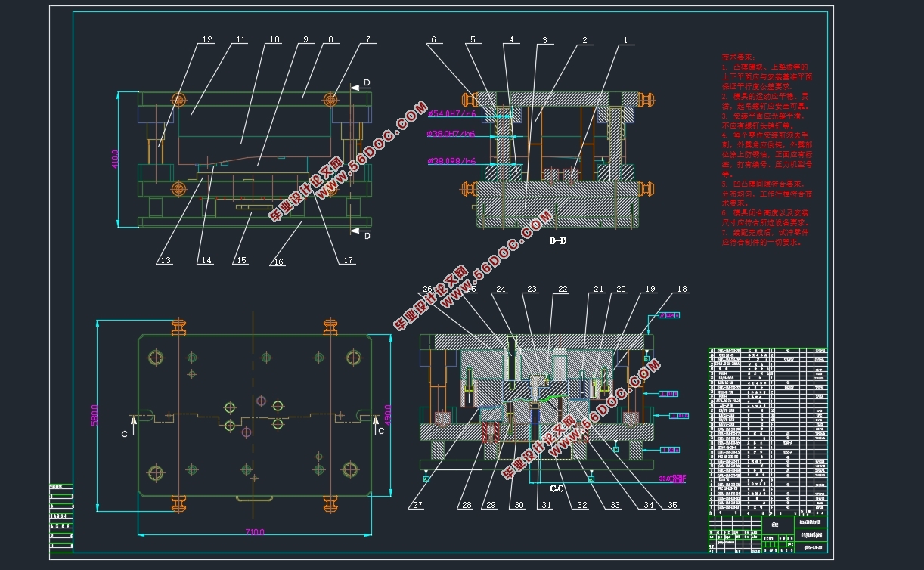The image size is (924, 570).
Task: Click the red technical requirements heading
Action: tap(738, 57)
